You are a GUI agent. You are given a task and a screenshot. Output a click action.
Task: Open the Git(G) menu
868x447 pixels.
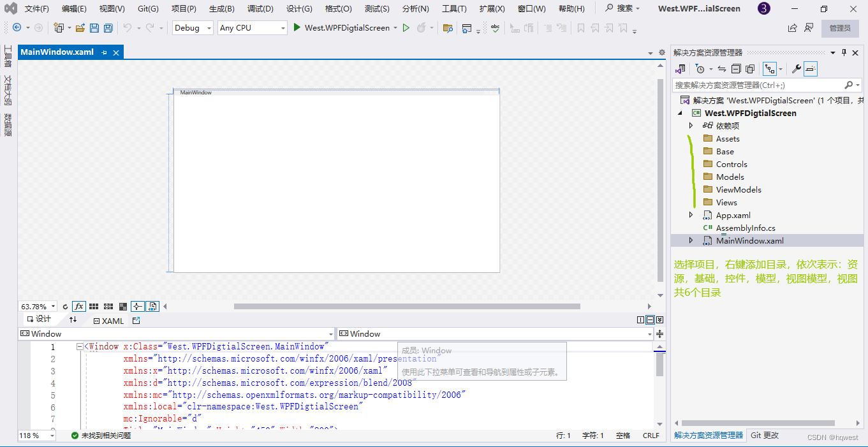(x=148, y=9)
